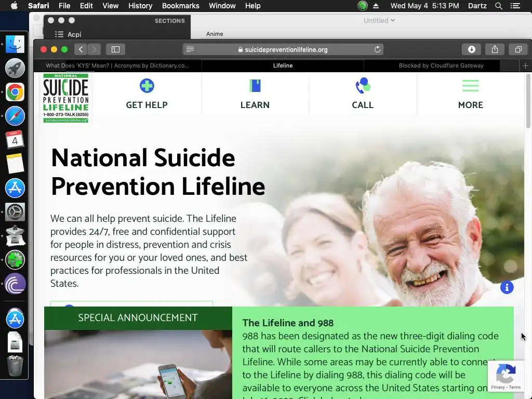This screenshot has width=532, height=399.
Task: Click the phone-in-hand announcement photo
Action: click(x=138, y=364)
